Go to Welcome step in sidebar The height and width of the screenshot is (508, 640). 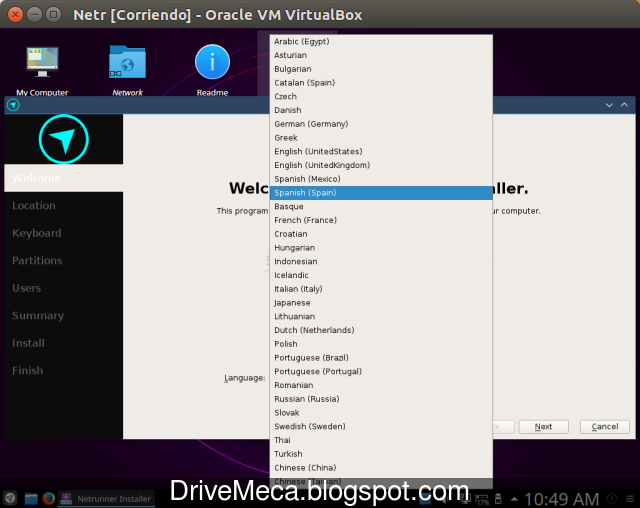64,178
